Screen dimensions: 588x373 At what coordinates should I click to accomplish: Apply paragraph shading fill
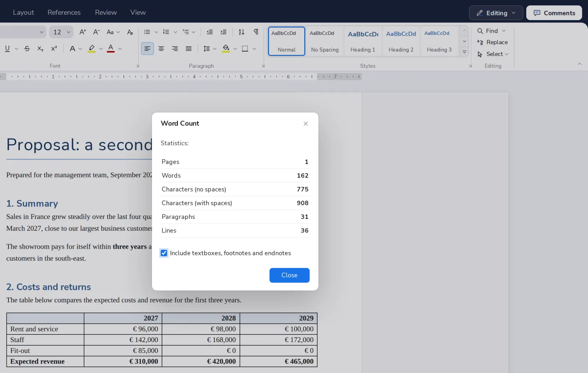point(226,49)
